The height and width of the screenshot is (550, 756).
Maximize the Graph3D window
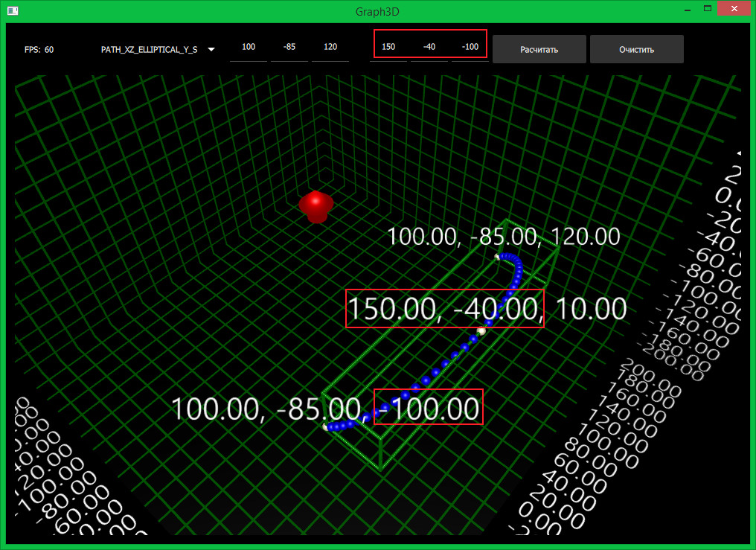tap(708, 9)
